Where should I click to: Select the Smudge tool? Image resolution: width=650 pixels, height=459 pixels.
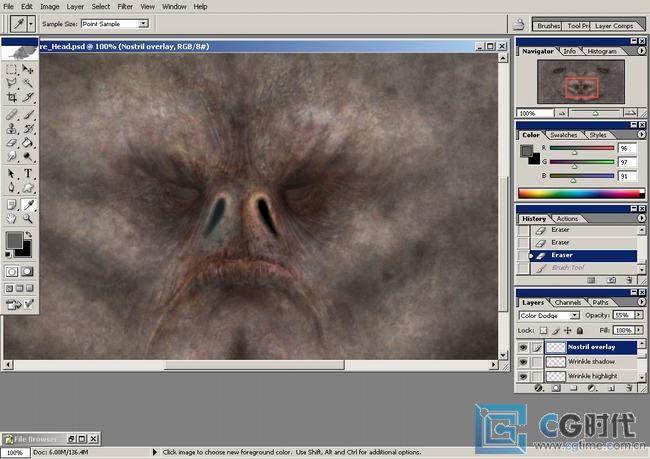coord(12,157)
